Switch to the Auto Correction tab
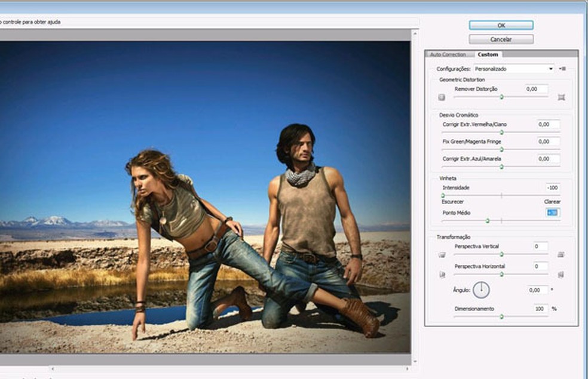This screenshot has height=379, width=588. click(x=448, y=55)
